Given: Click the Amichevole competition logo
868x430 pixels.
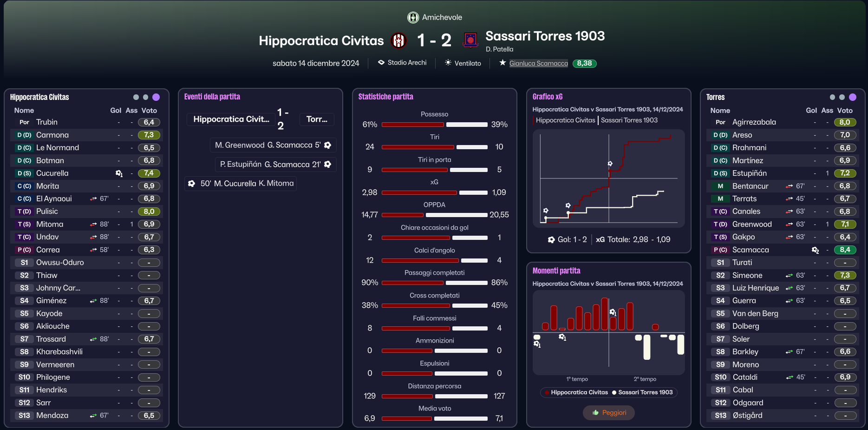Looking at the screenshot, I should coord(413,18).
